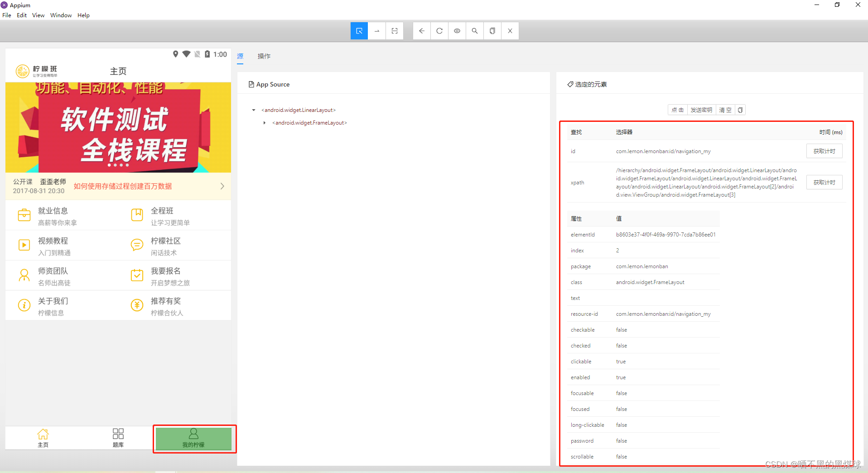Open 关于我们 info entry

coord(62,306)
